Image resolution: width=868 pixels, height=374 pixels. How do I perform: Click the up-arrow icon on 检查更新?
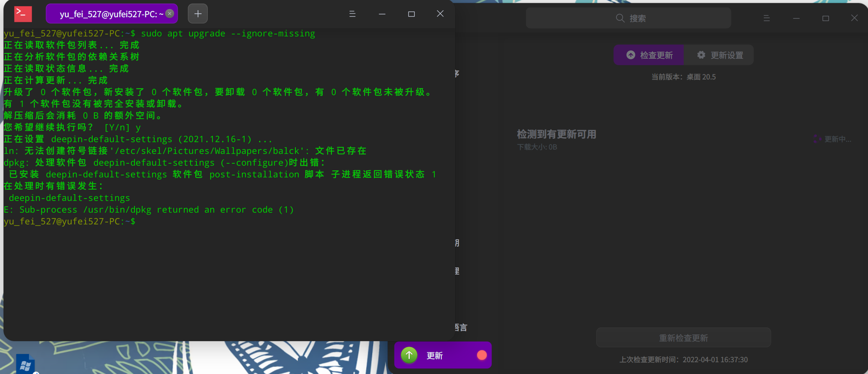pyautogui.click(x=631, y=55)
